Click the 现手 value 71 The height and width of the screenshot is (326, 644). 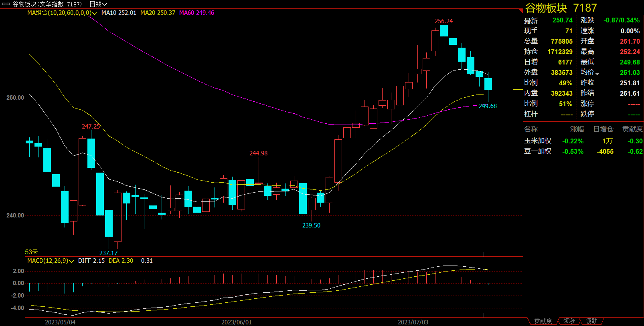click(x=569, y=31)
